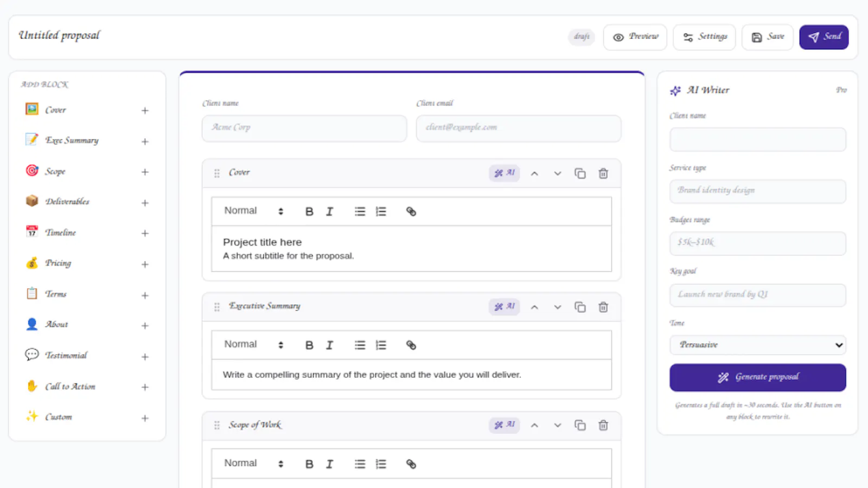Duplicate the Scope of Work block
The image size is (868, 488).
tap(580, 425)
